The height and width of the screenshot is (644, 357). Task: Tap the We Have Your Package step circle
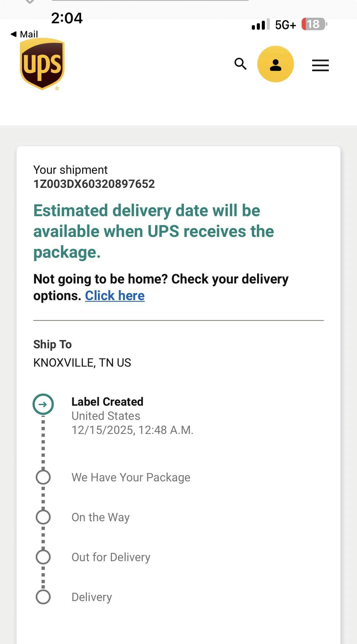coord(43,477)
